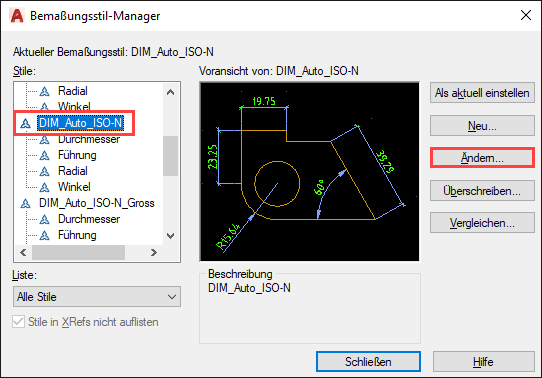This screenshot has height=378, width=542.
Task: Select the Radial item under DIM_Auto_ISO-N
Action: tap(73, 171)
